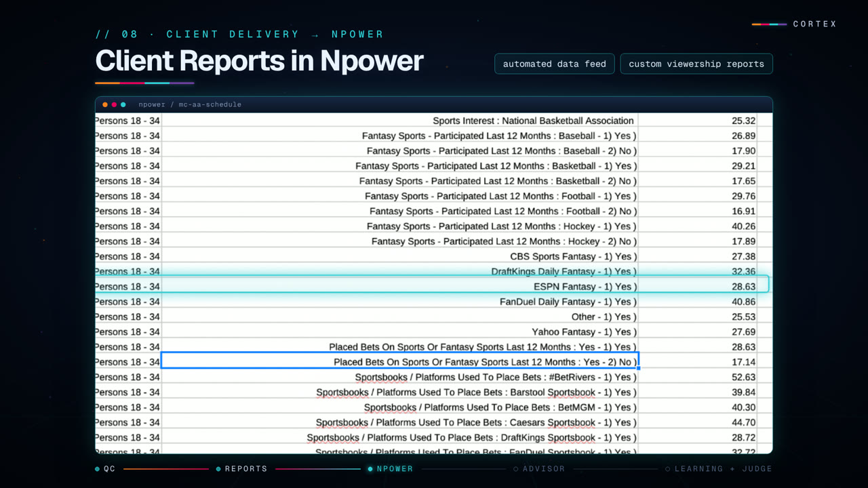Select the value 17.14 in the selected row
This screenshot has height=488, width=868.
click(744, 362)
